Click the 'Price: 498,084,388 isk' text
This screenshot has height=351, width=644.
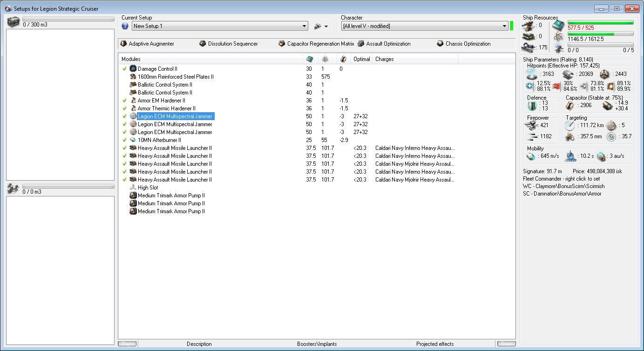click(x=597, y=171)
